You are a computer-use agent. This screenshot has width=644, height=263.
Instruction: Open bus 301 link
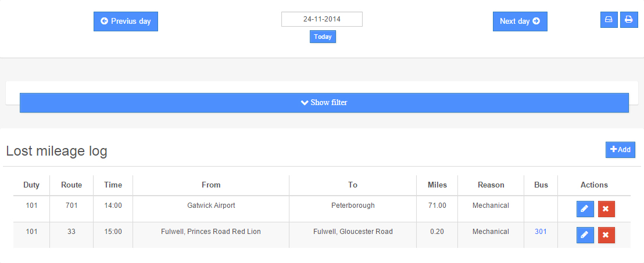(x=541, y=232)
